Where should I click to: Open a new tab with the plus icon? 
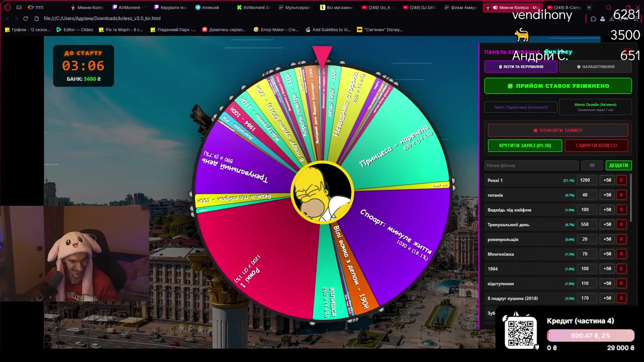pos(589,8)
